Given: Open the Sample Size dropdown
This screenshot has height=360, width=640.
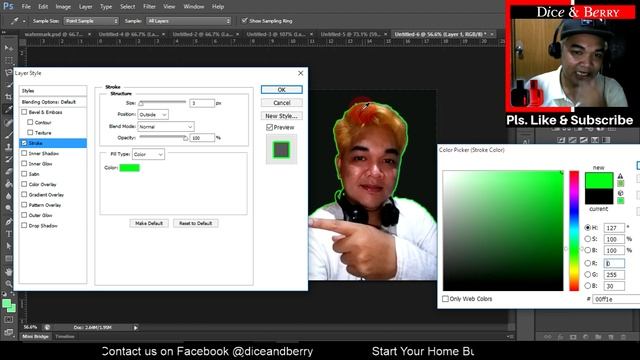Looking at the screenshot, I should tap(91, 21).
